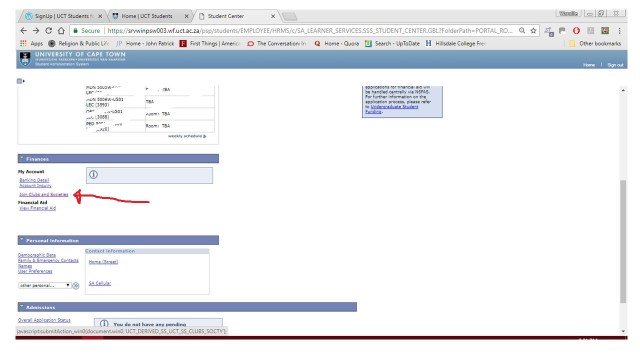The width and height of the screenshot is (640, 360).
Task: Open the grey extension icon beside Opera icon
Action: click(591, 31)
